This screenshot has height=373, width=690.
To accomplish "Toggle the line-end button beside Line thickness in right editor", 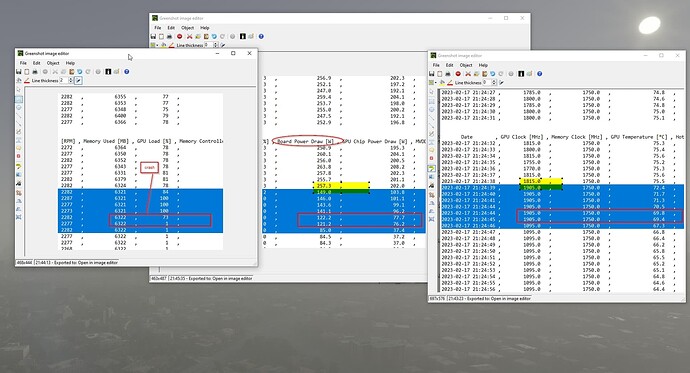I will (x=501, y=82).
